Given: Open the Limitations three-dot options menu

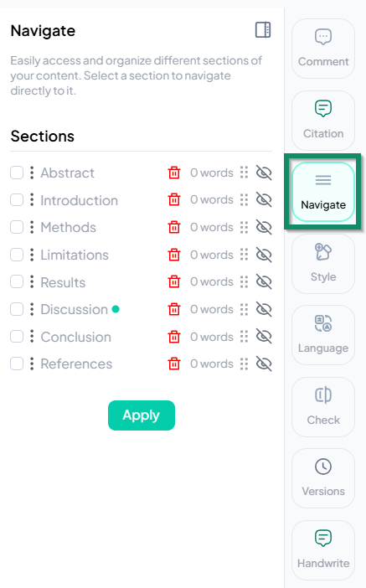Looking at the screenshot, I should (x=32, y=255).
